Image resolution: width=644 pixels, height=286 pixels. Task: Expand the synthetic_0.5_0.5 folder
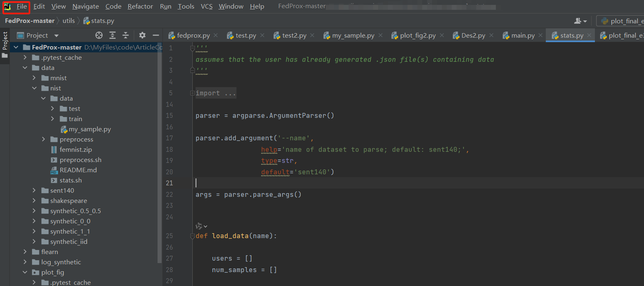pos(34,211)
